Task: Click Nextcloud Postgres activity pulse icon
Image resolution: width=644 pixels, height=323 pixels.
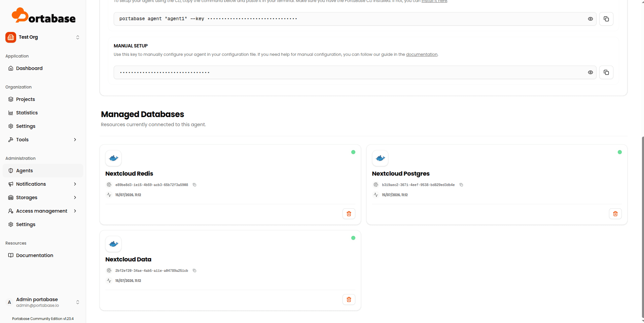Action: [x=376, y=195]
